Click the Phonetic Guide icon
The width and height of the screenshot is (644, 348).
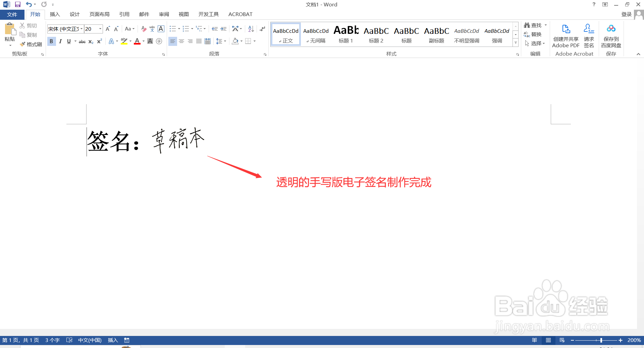[152, 29]
